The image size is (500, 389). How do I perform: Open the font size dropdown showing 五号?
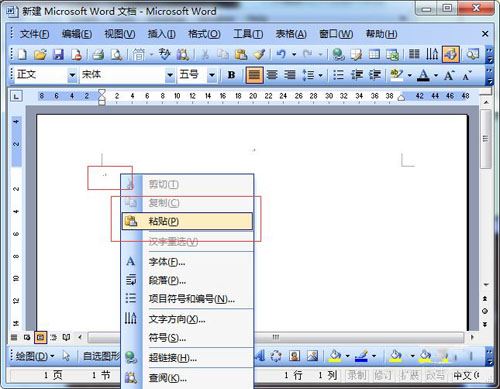point(212,75)
